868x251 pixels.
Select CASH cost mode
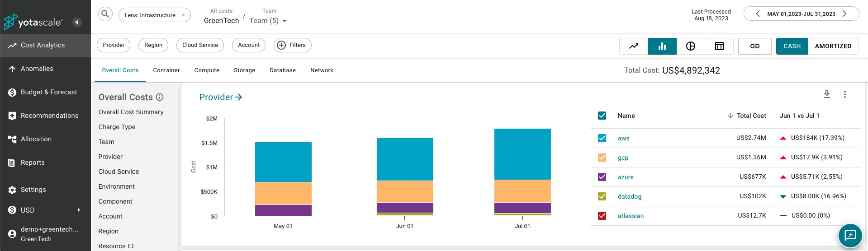click(792, 46)
